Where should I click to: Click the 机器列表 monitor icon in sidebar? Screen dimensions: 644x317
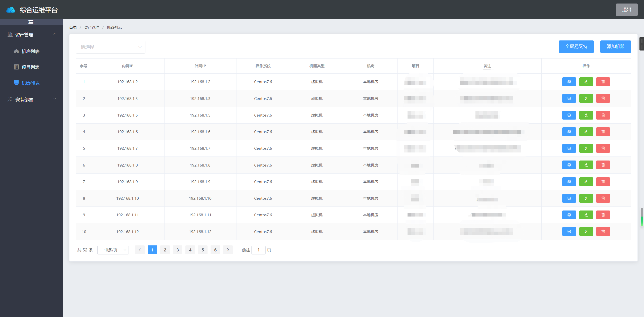coord(16,83)
